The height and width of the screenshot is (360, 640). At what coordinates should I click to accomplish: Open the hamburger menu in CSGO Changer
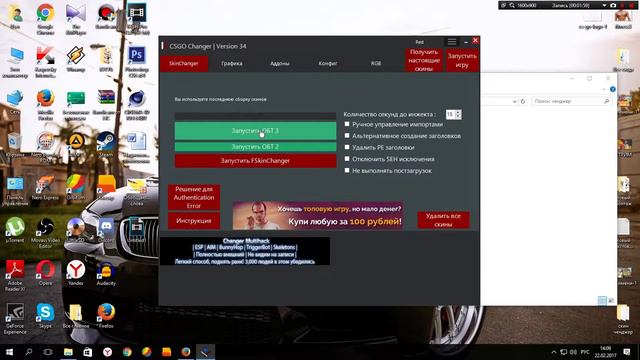pyautogui.click(x=452, y=42)
